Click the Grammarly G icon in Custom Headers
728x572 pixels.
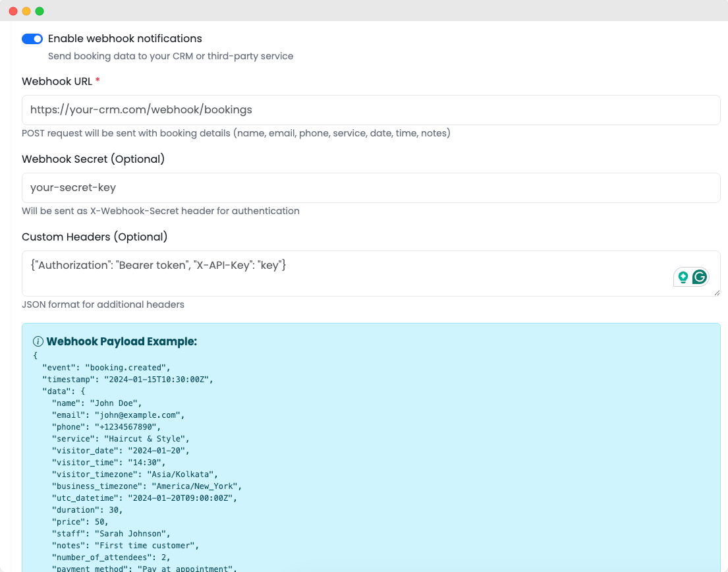700,277
